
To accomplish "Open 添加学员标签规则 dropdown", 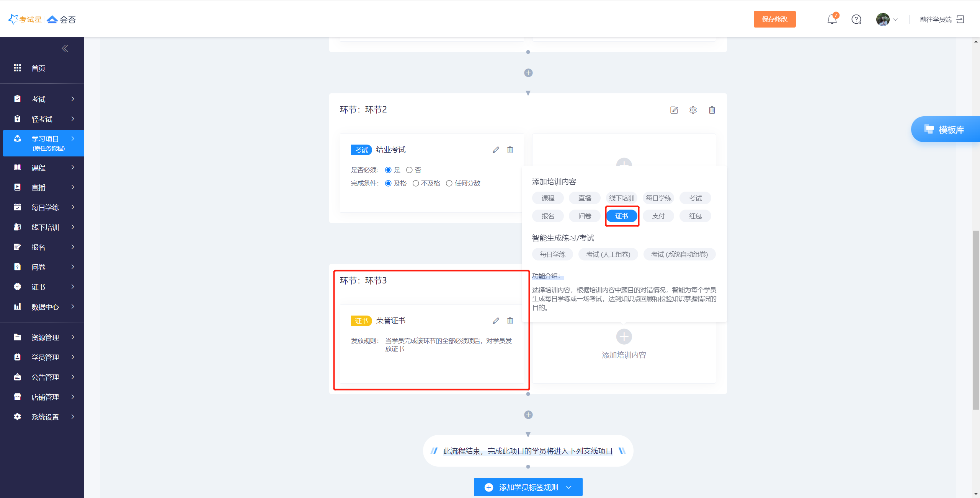I will (528, 487).
